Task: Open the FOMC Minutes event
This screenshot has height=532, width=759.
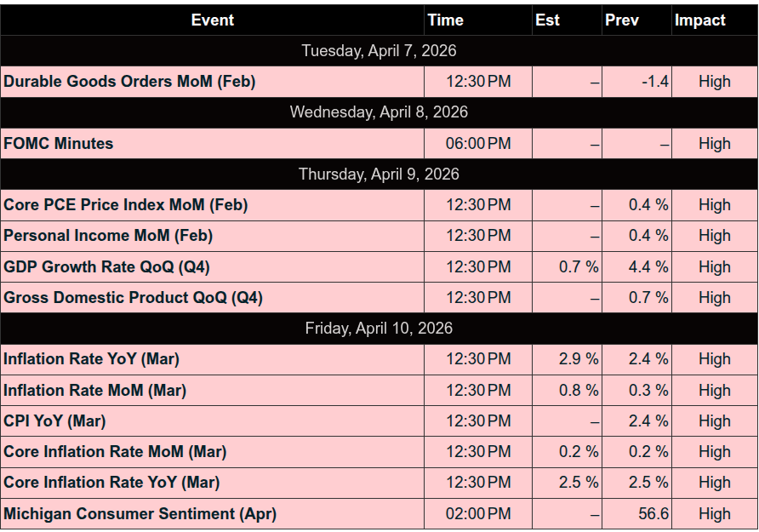Action: [x=59, y=144]
